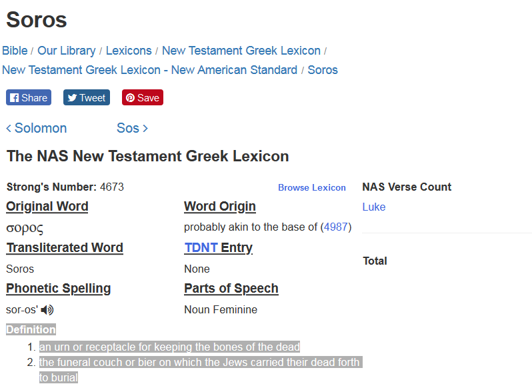Open New American Standard lexicon breadcrumb

tap(149, 70)
